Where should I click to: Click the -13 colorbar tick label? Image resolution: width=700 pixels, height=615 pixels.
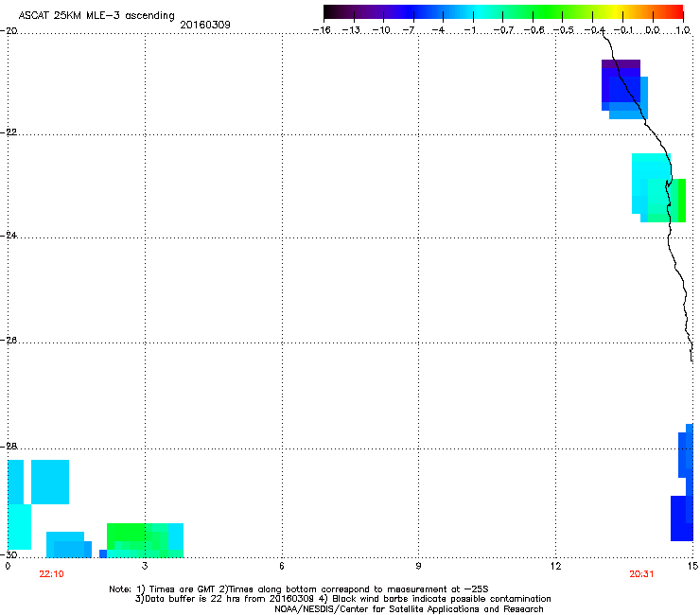351,30
